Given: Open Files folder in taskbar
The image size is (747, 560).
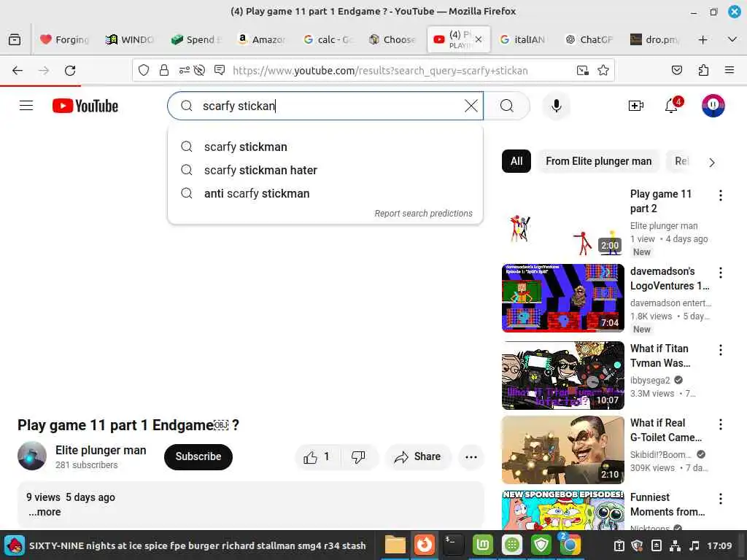Looking at the screenshot, I should click(395, 545).
